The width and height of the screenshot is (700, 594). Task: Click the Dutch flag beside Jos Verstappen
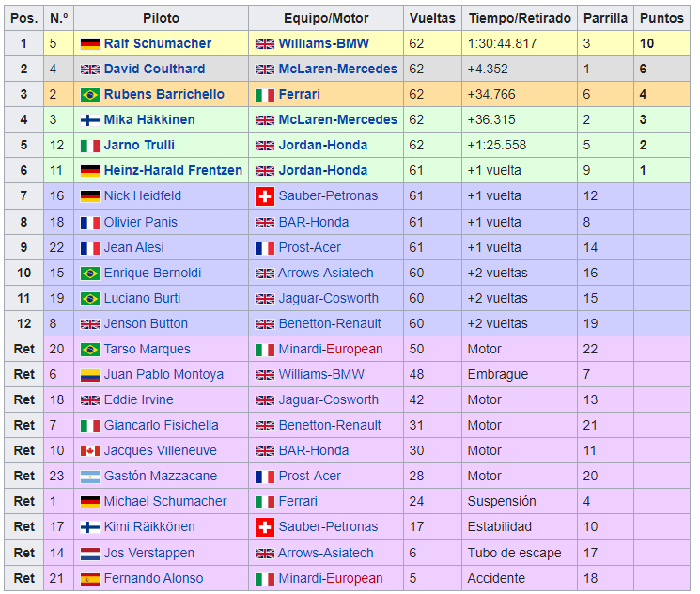pyautogui.click(x=90, y=553)
